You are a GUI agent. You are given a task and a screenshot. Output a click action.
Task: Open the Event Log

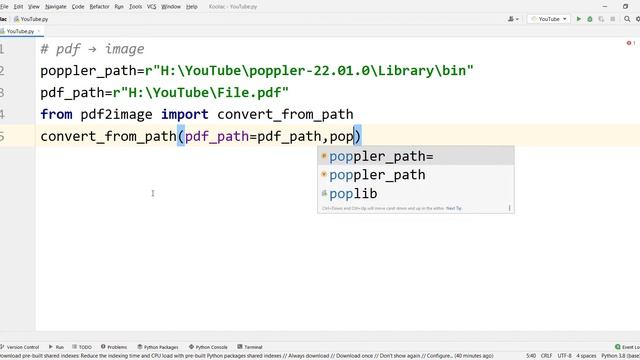tap(627, 347)
